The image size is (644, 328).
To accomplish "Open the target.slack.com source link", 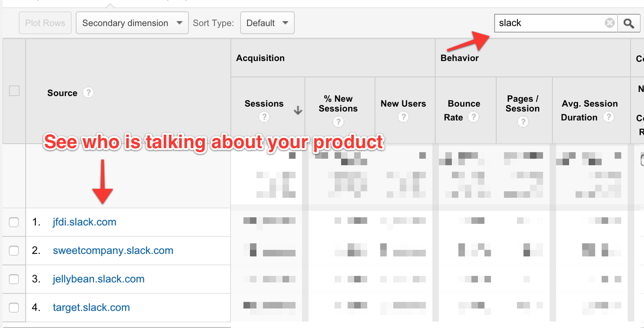I will click(x=91, y=308).
